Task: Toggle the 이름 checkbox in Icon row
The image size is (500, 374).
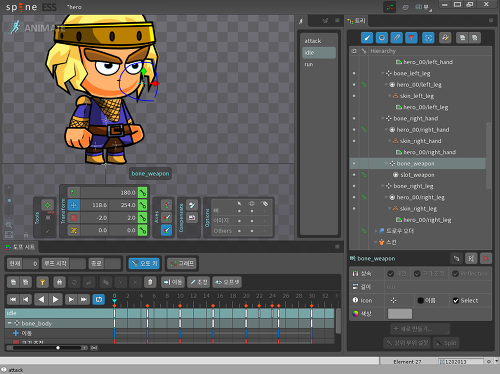Action: coord(421,301)
